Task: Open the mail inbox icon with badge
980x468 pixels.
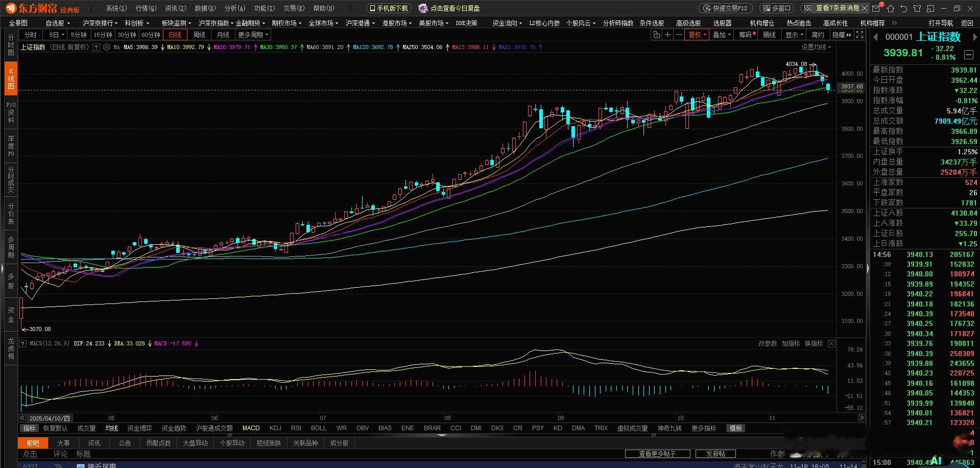Action: [877, 8]
